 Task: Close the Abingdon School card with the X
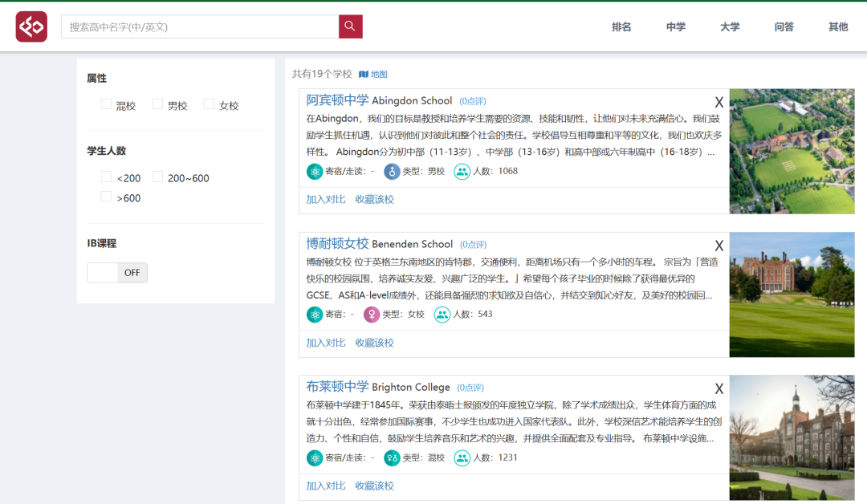point(718,102)
